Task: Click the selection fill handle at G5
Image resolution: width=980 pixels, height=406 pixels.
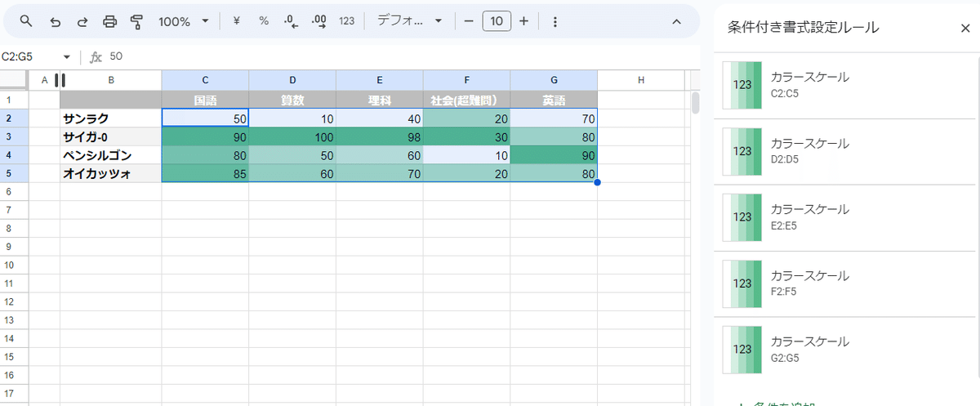Action: tap(598, 182)
